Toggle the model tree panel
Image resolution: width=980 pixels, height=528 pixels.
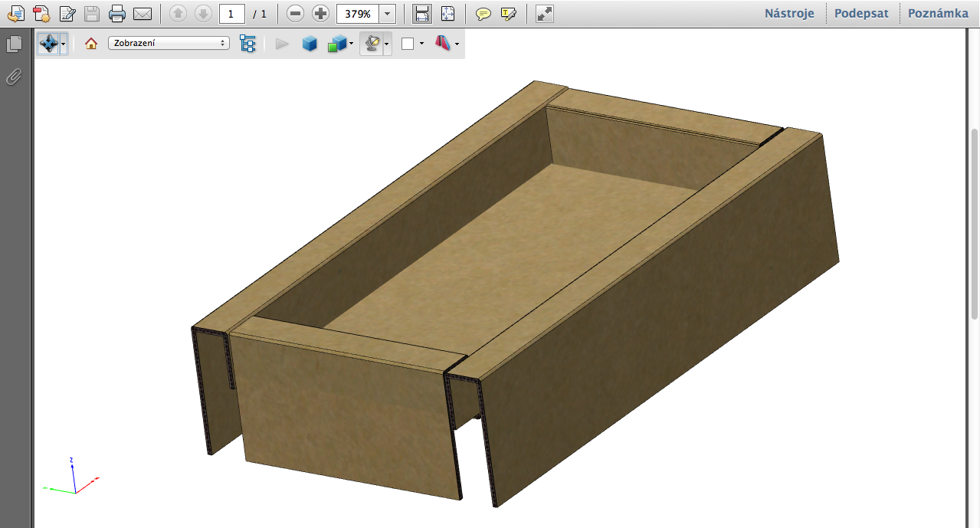tap(247, 44)
